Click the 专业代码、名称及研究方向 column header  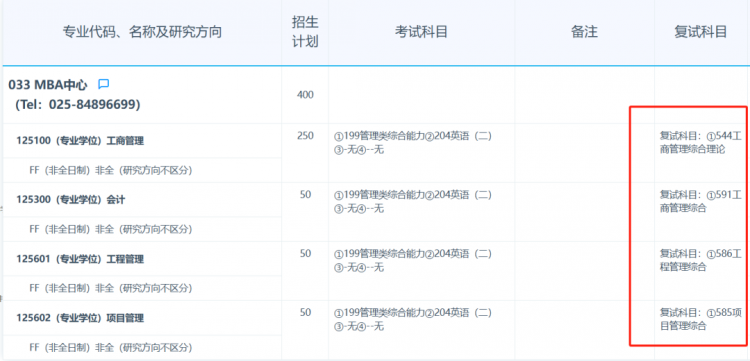click(x=142, y=33)
